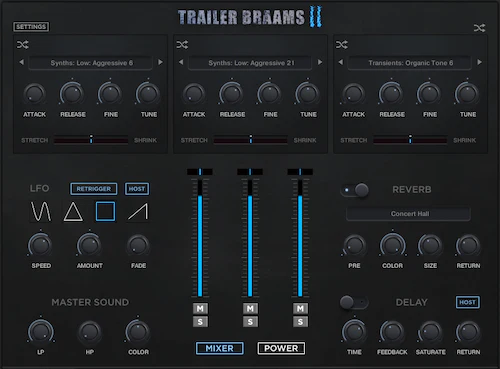Randomize the Transients layer with shuffle icon

pyautogui.click(x=342, y=44)
